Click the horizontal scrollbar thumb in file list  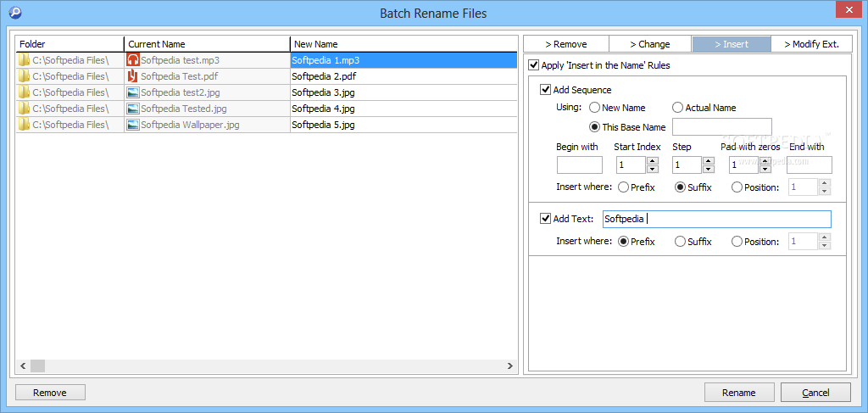[37, 366]
